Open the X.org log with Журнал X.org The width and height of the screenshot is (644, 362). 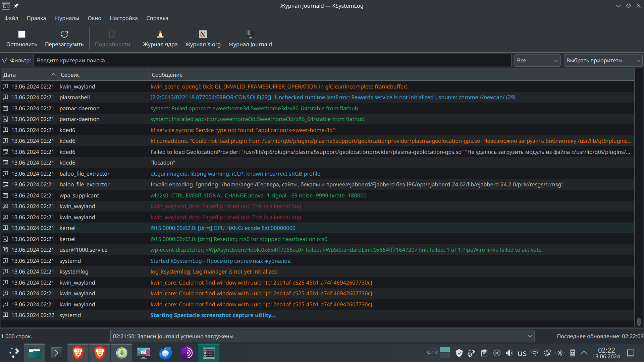(203, 38)
